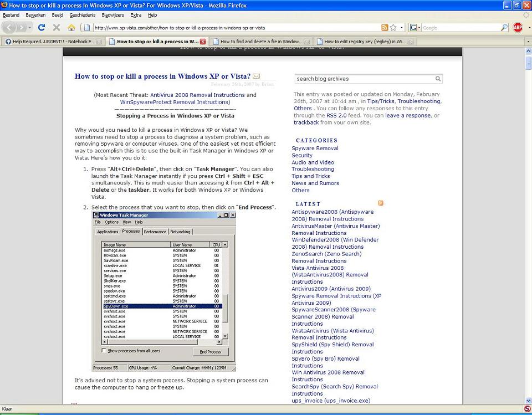Click the leave a response link

408,115
